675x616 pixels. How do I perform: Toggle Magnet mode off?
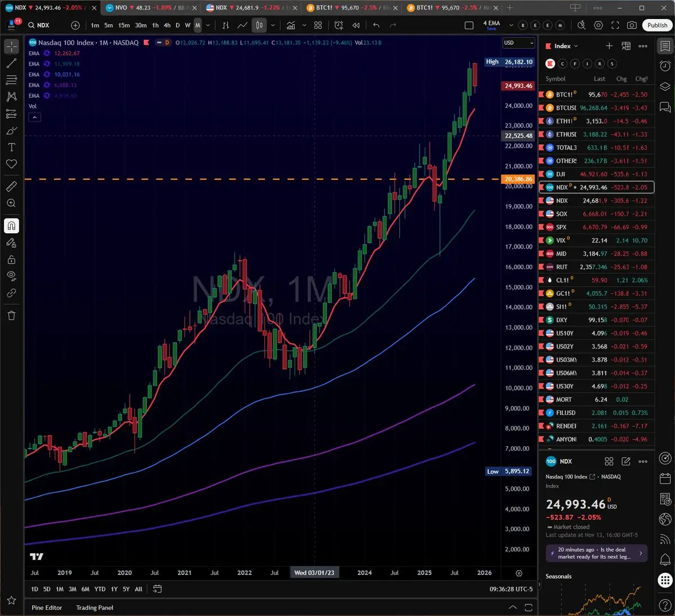(x=11, y=226)
